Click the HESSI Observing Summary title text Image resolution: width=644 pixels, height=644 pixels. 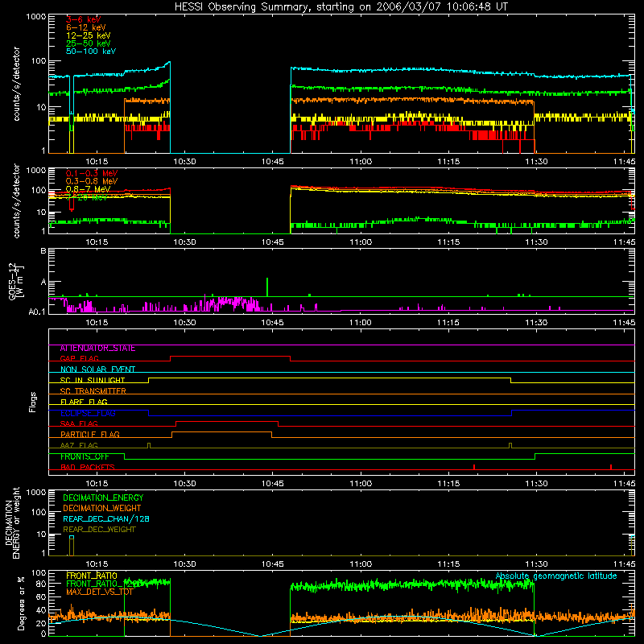click(341, 7)
